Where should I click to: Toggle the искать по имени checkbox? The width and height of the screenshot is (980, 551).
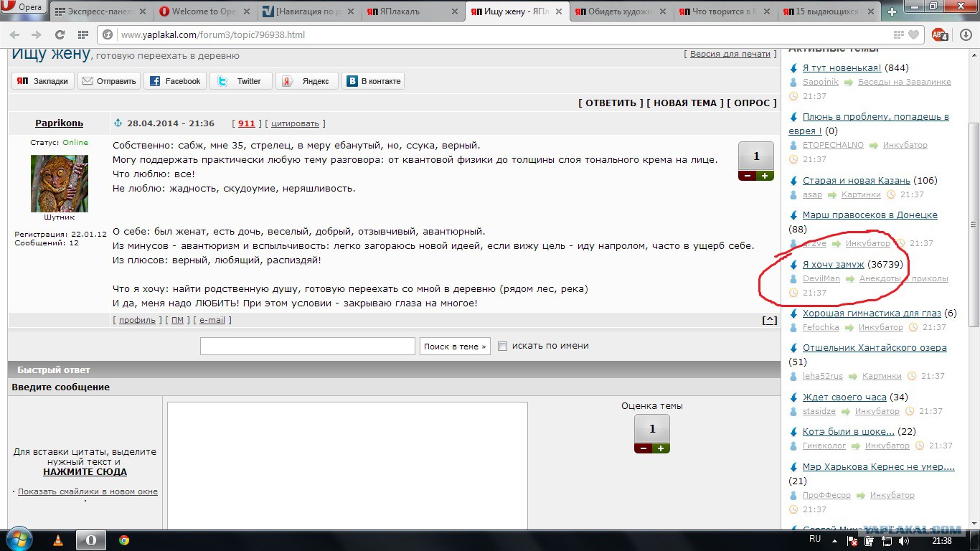pyautogui.click(x=502, y=346)
